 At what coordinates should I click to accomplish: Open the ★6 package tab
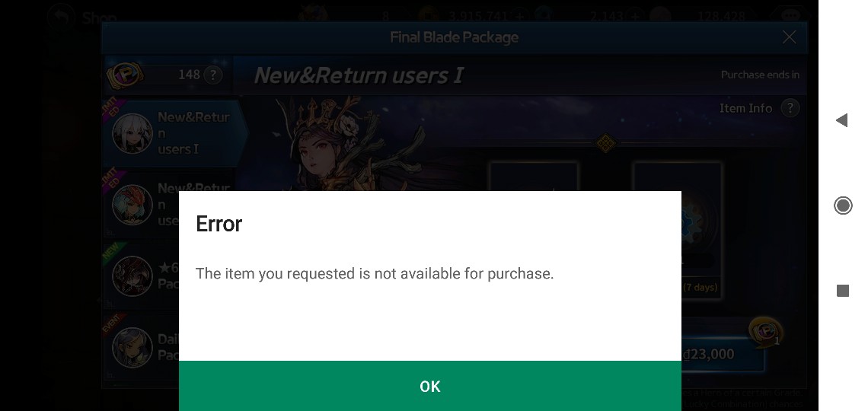pyautogui.click(x=142, y=276)
